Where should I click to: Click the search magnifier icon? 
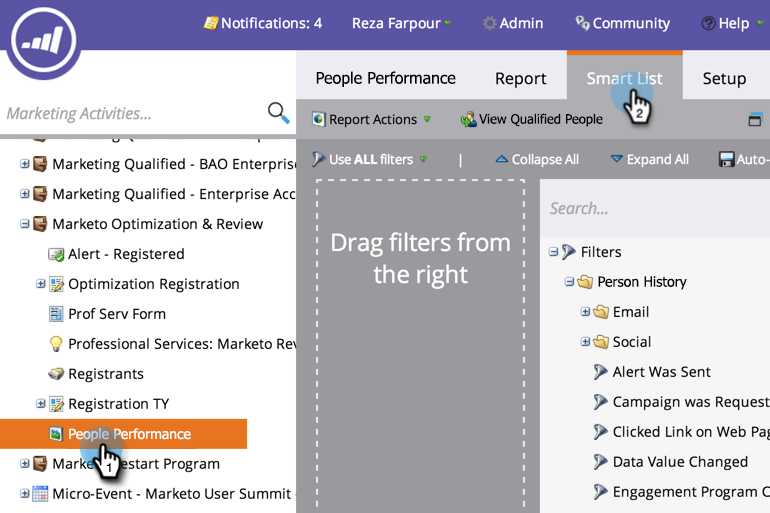(278, 113)
